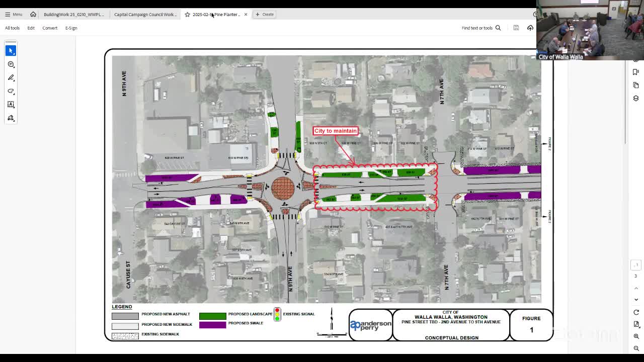
Task: Open the Page thumbnails panel icon
Action: (636, 85)
